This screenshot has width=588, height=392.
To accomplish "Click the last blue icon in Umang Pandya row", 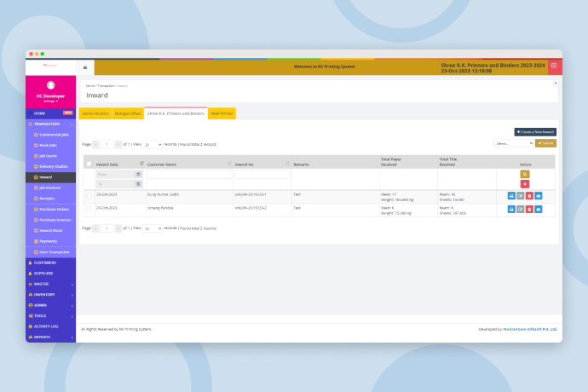I will [x=538, y=210].
